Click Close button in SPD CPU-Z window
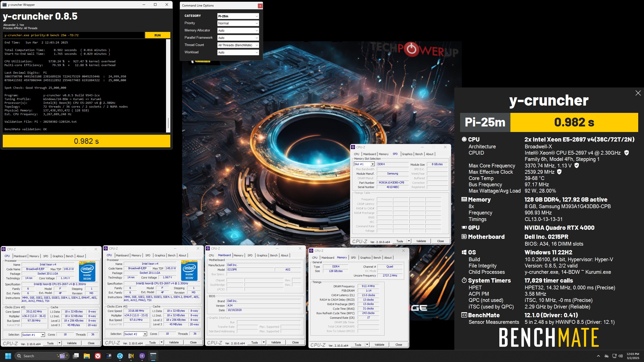This screenshot has height=362, width=644. point(440,241)
